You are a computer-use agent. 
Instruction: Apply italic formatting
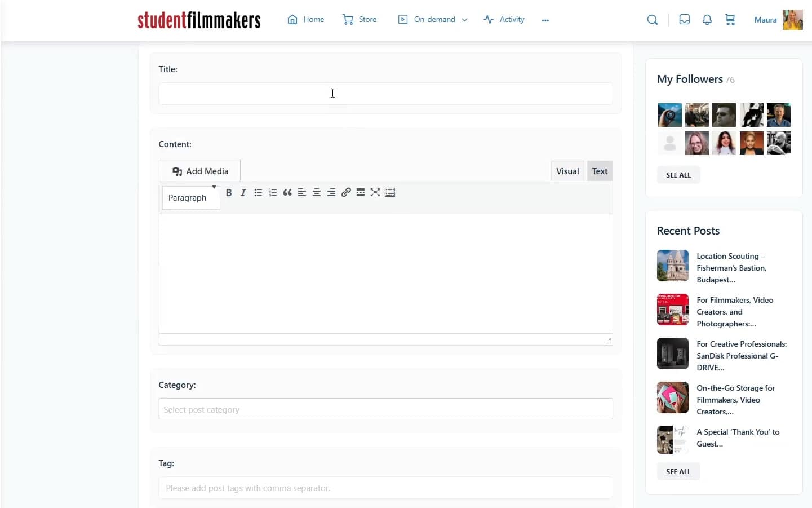tap(243, 192)
